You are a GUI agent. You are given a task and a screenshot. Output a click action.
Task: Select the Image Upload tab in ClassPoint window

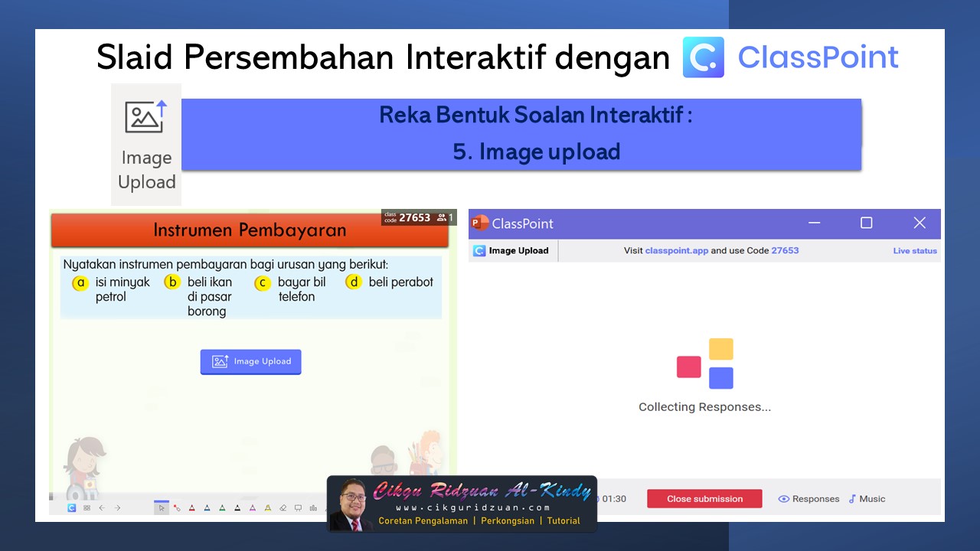[511, 250]
